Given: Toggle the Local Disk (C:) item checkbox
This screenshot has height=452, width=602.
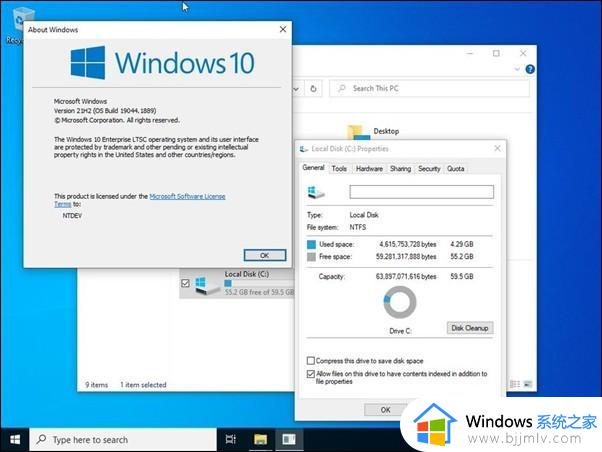Looking at the screenshot, I should click(x=185, y=283).
